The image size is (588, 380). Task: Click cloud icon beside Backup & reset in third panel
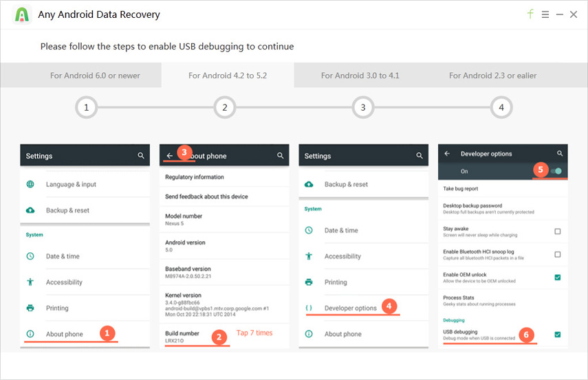[x=309, y=184]
